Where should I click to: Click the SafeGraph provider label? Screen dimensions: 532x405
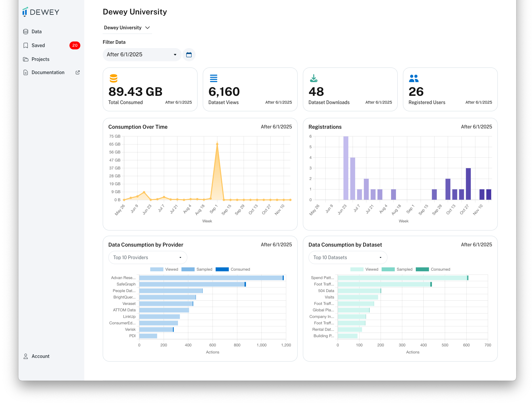(126, 284)
